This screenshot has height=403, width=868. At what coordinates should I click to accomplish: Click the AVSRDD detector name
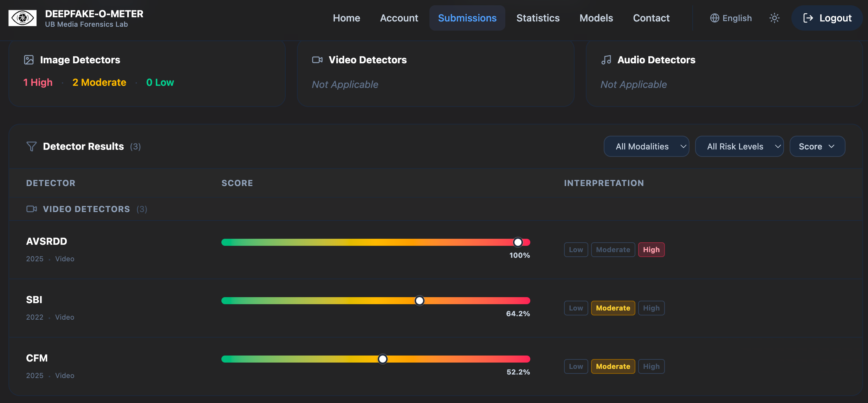click(x=46, y=241)
